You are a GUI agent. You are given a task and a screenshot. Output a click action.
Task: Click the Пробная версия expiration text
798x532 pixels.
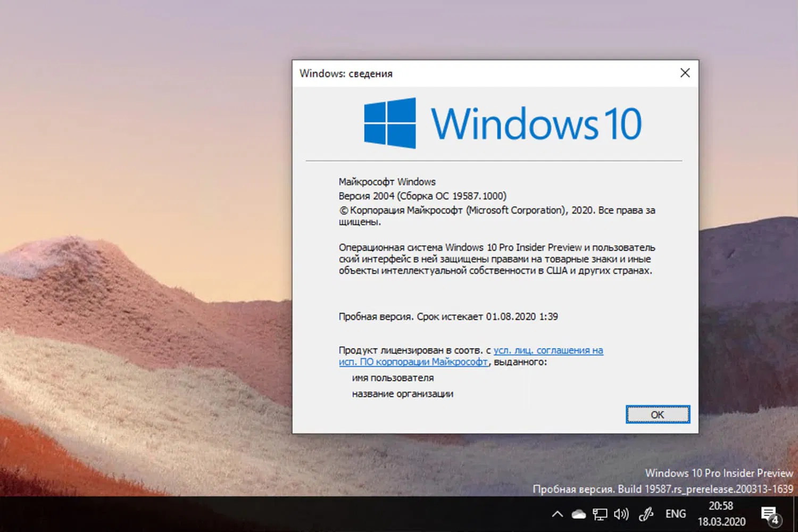pyautogui.click(x=447, y=316)
